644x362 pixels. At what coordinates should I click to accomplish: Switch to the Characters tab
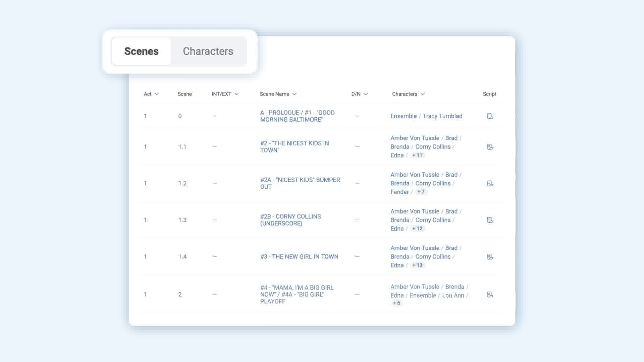pyautogui.click(x=208, y=51)
